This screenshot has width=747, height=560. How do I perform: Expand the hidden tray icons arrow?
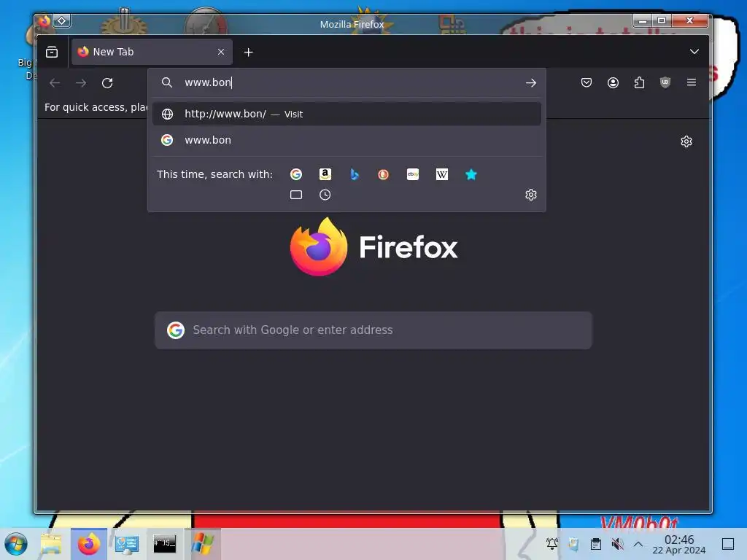638,544
